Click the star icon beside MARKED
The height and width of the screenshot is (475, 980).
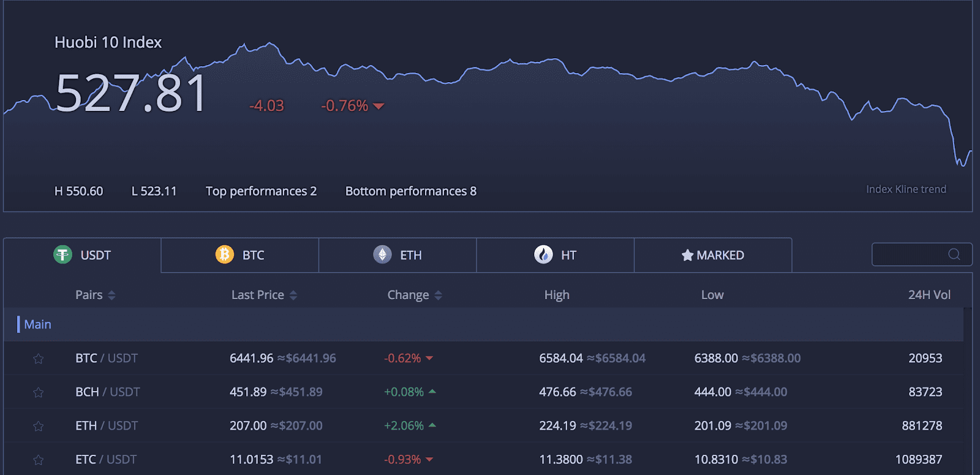pos(687,255)
